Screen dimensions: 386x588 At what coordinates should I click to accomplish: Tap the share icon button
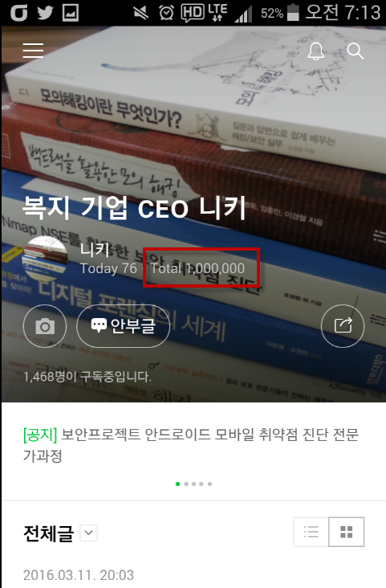tap(343, 326)
